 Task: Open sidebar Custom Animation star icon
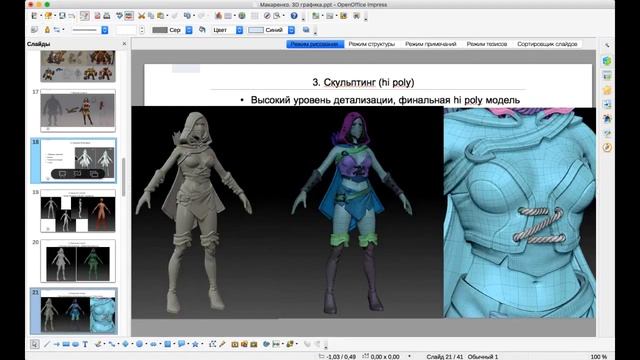(607, 90)
